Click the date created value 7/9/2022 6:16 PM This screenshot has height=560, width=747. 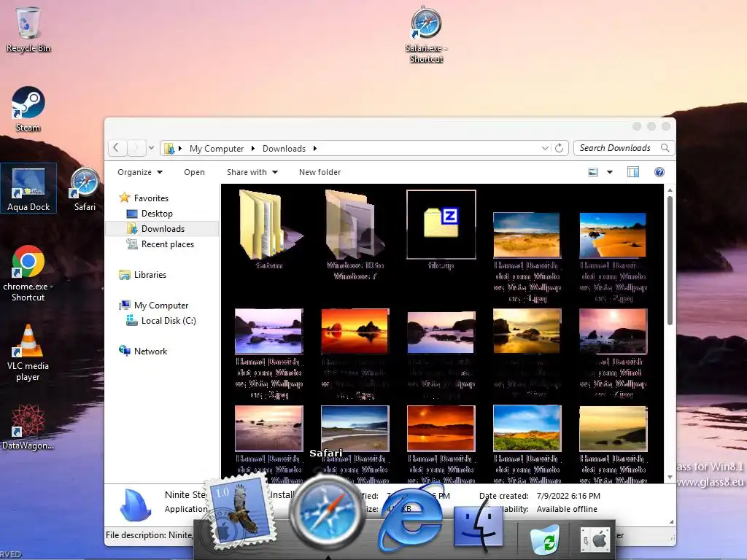pos(568,496)
